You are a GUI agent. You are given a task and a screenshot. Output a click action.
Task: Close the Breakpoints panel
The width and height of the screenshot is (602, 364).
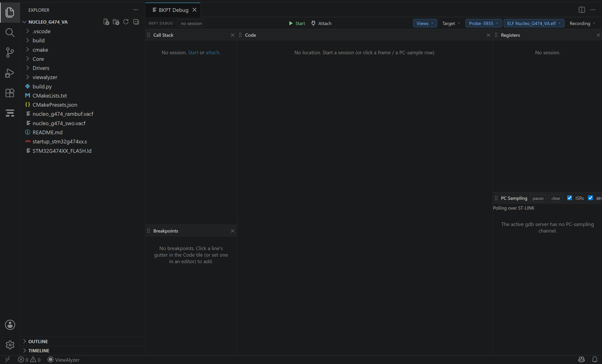tap(233, 231)
